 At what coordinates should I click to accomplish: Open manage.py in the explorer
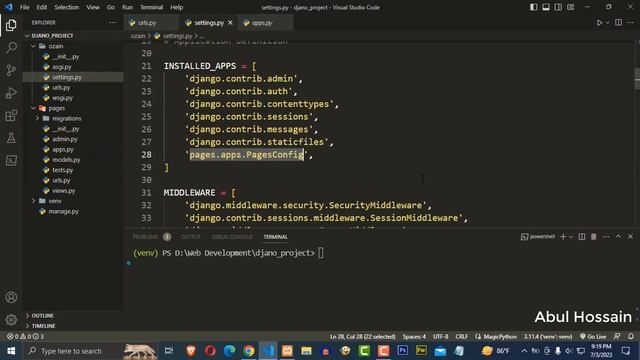click(63, 211)
